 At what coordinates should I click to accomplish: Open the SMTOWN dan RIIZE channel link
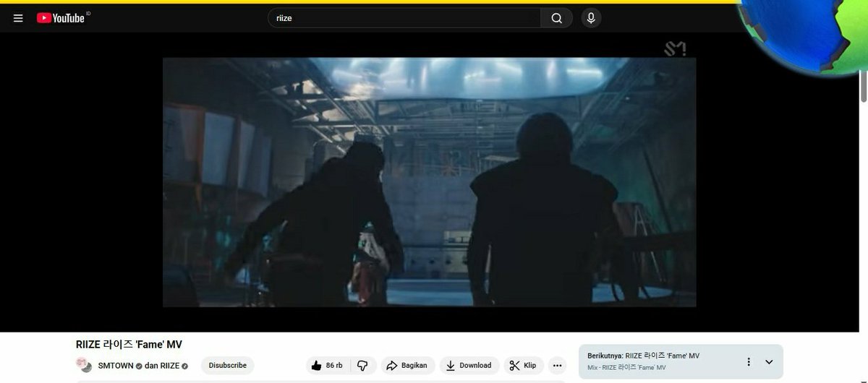click(x=143, y=366)
